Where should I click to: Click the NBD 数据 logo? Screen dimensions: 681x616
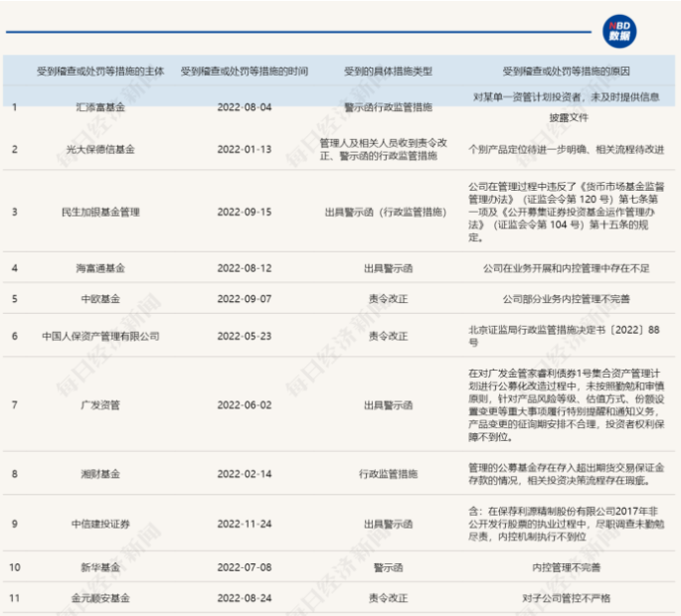pos(618,31)
